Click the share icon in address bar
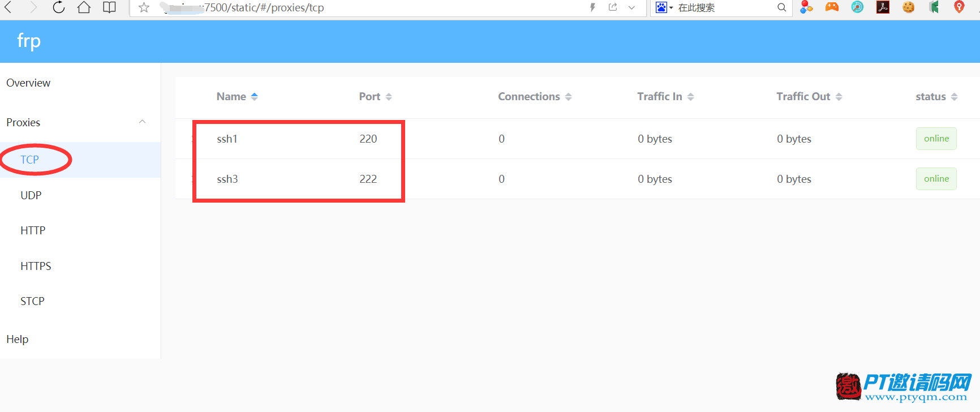The width and height of the screenshot is (980, 412). [613, 7]
